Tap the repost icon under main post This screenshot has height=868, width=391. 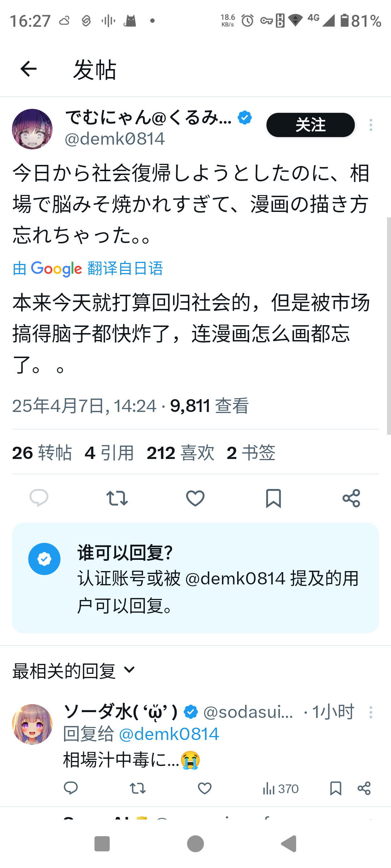click(117, 498)
